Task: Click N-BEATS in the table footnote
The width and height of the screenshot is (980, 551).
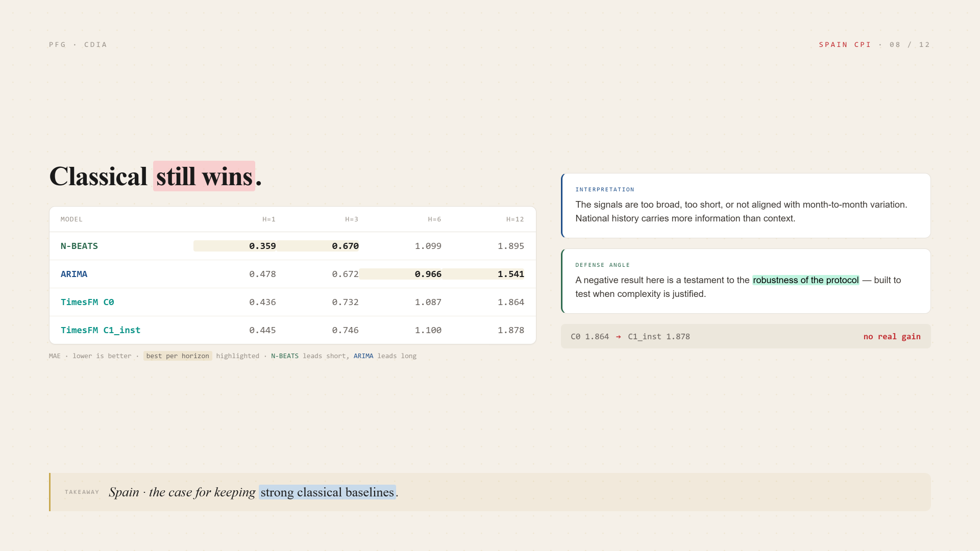Action: click(x=285, y=356)
